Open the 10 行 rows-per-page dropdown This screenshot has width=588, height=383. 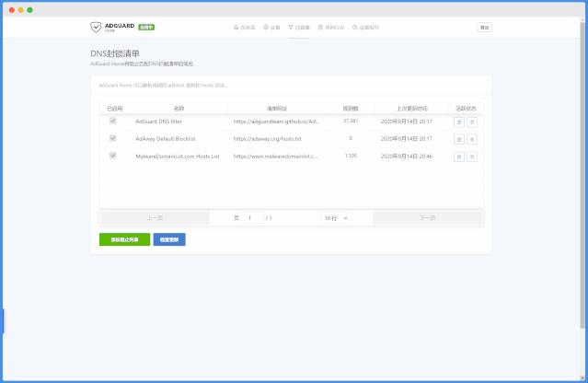(336, 218)
